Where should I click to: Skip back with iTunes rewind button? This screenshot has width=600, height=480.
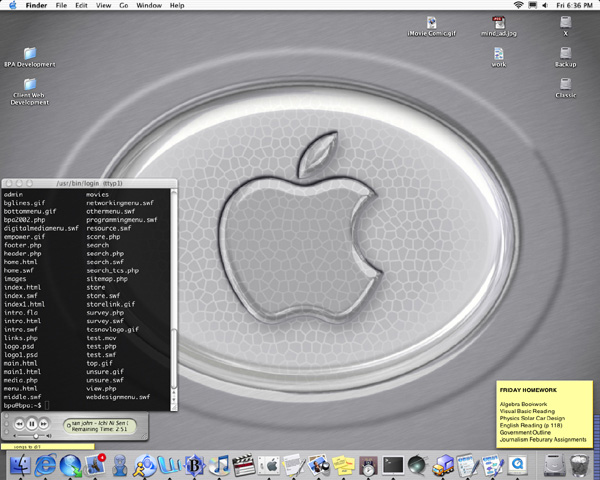click(19, 424)
